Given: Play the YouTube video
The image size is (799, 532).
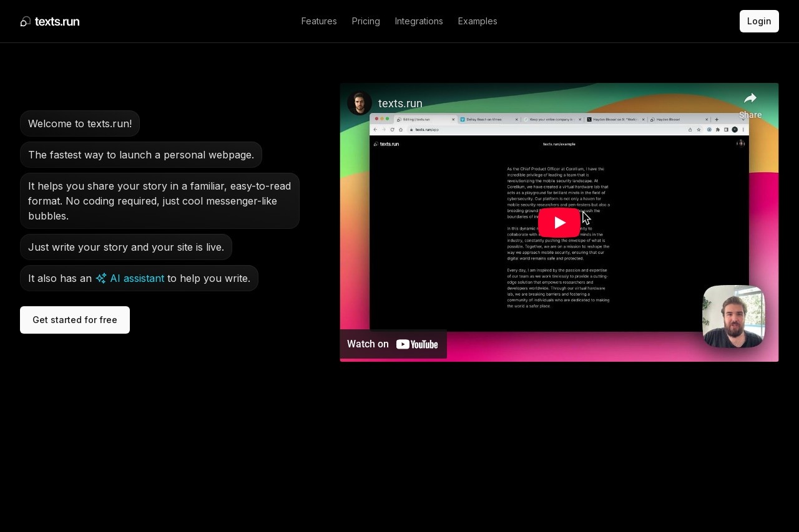Looking at the screenshot, I should (x=559, y=223).
